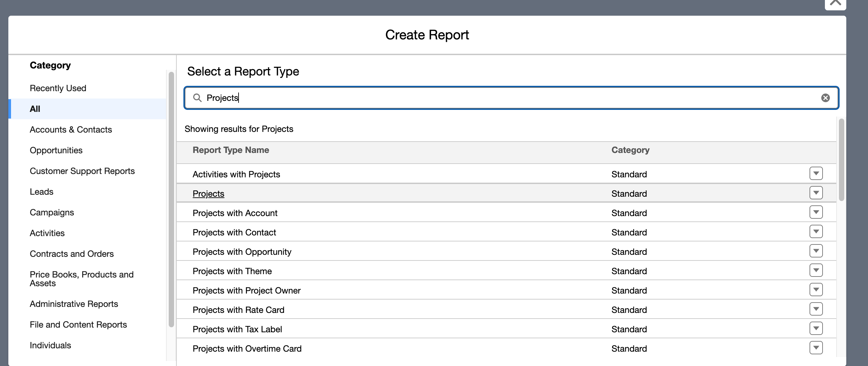Clear the Projects search text

(825, 98)
